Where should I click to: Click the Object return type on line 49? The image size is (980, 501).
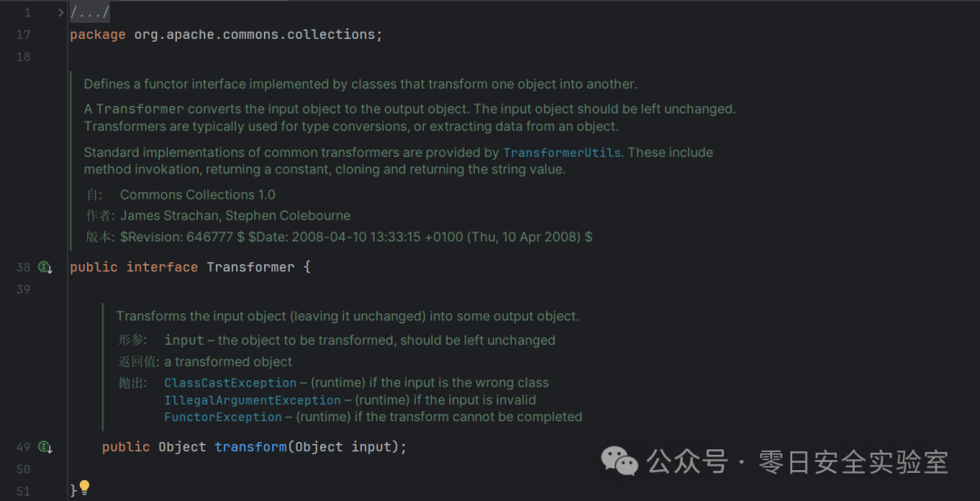tap(181, 447)
